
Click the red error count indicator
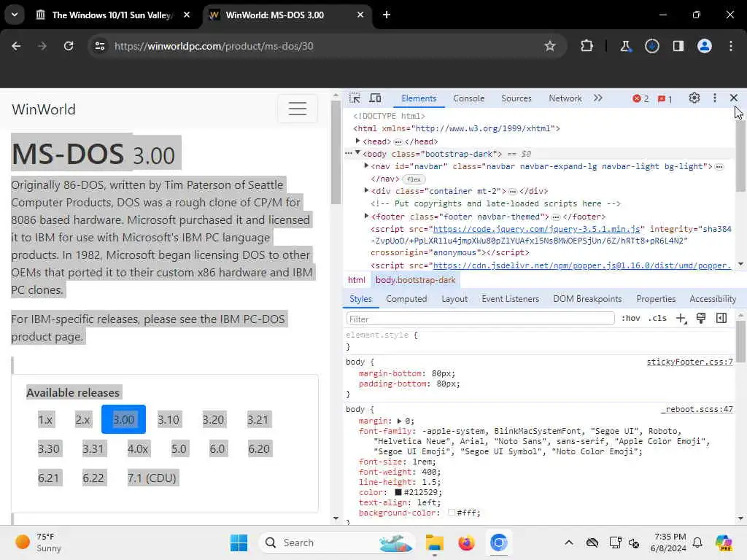(x=640, y=98)
